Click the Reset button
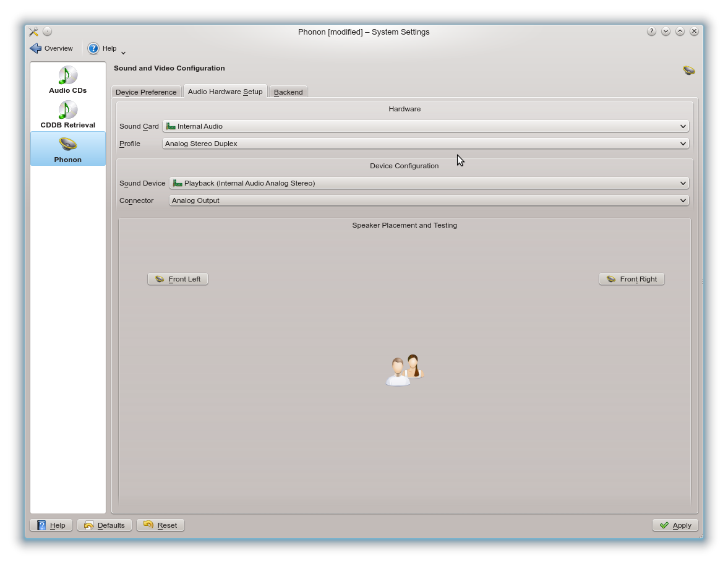 click(160, 525)
